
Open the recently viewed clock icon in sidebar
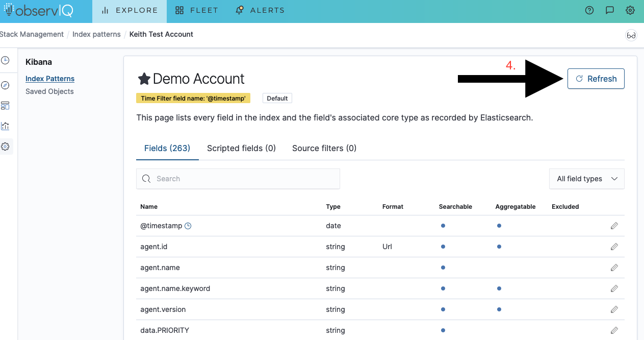pos(5,60)
